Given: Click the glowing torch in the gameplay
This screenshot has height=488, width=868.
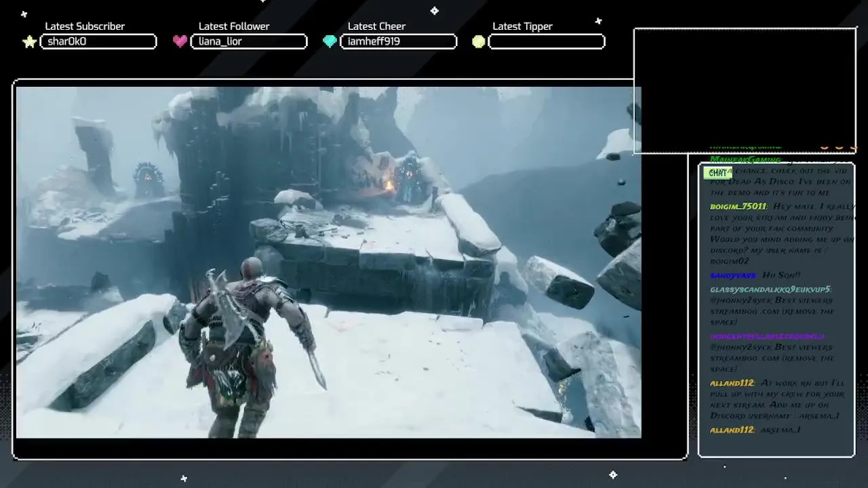Looking at the screenshot, I should (390, 184).
